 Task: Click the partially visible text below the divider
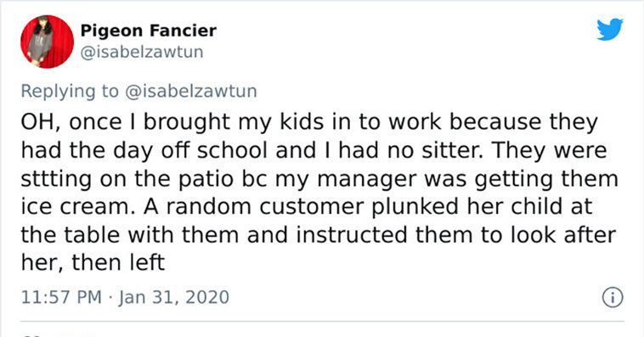point(58,335)
